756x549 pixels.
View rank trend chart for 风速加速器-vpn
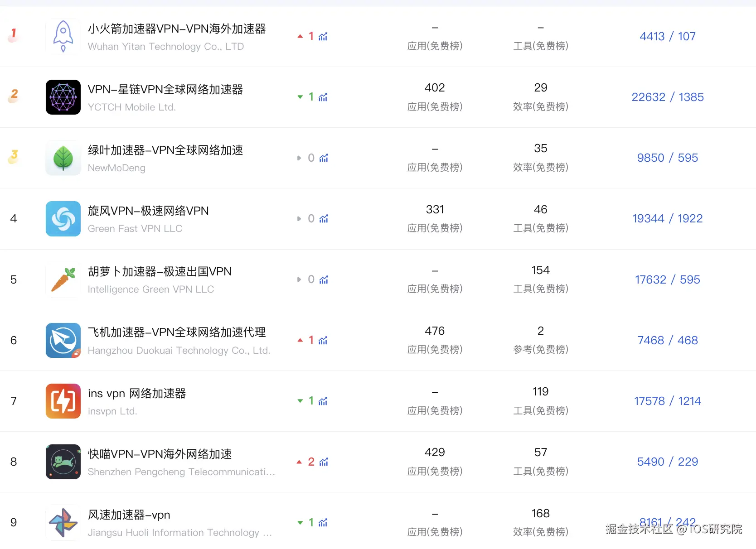click(323, 522)
